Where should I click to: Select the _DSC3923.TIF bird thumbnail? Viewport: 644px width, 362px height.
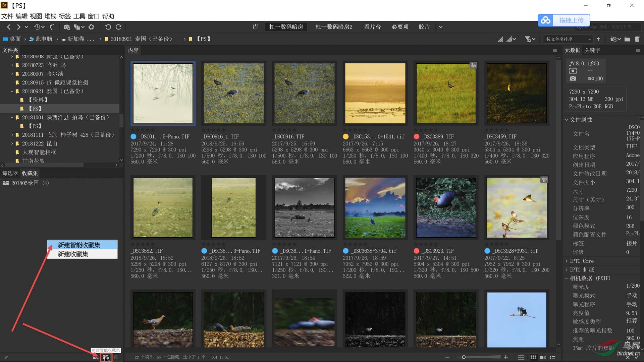(x=446, y=207)
